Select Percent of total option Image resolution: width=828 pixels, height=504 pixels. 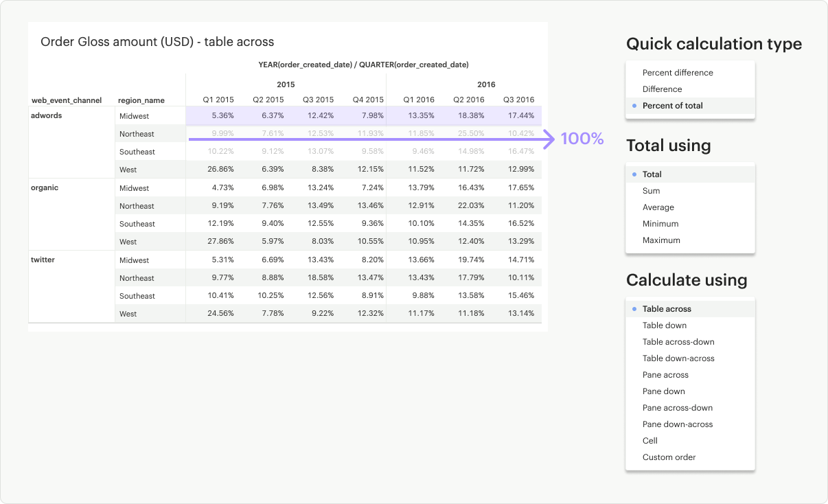click(x=672, y=106)
